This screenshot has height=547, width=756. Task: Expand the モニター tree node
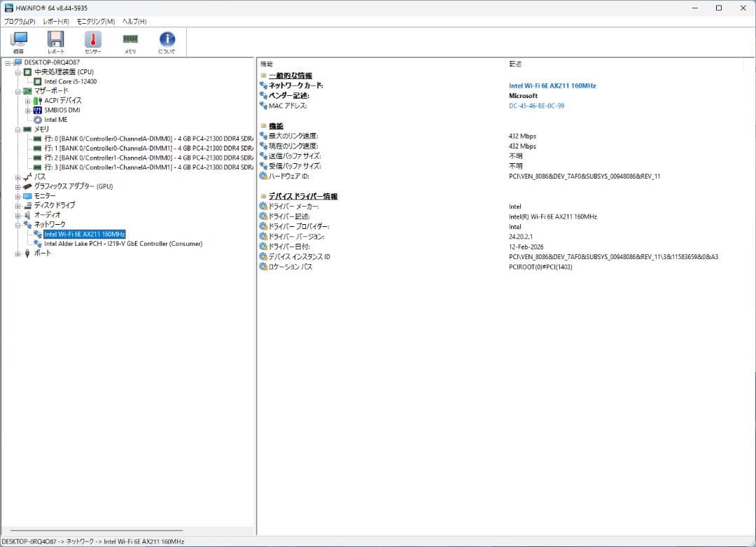click(17, 196)
